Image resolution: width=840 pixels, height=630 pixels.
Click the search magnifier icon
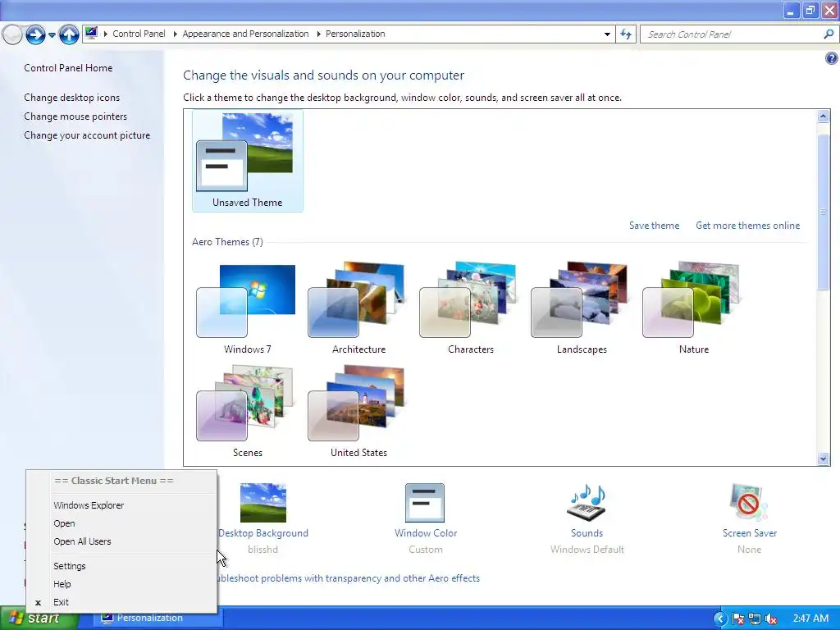click(829, 34)
